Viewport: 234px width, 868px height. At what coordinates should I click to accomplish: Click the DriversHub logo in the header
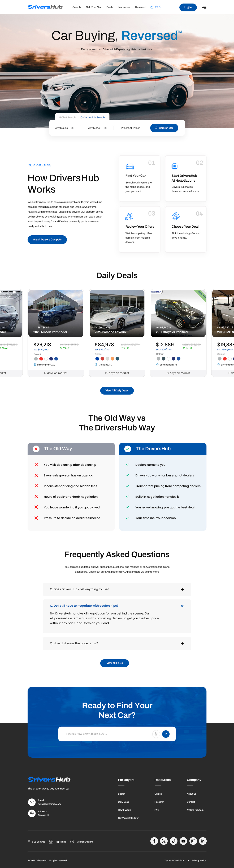click(x=45, y=7)
